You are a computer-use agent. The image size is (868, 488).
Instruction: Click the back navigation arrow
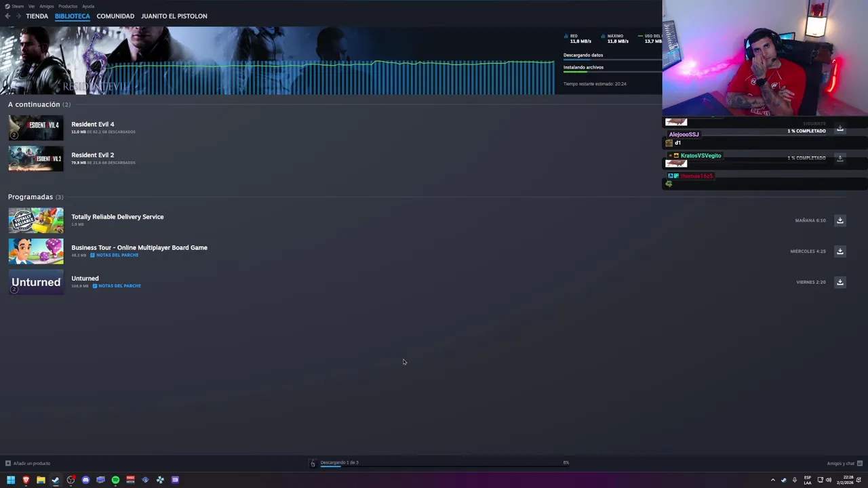7,16
